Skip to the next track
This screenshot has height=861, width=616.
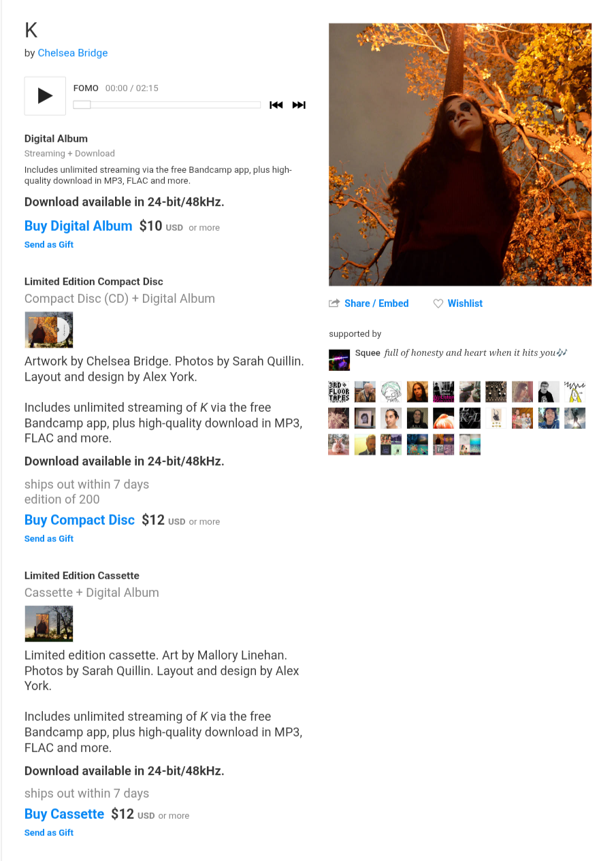point(299,105)
